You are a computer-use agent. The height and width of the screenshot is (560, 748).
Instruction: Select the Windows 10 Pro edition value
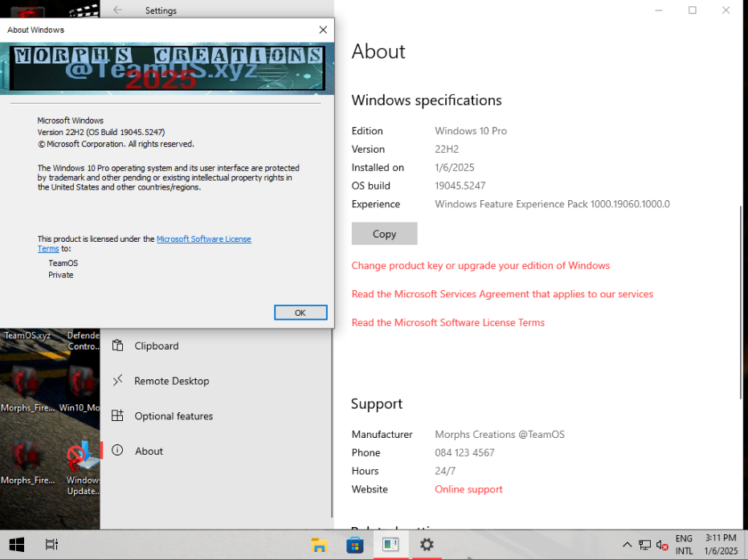471,131
